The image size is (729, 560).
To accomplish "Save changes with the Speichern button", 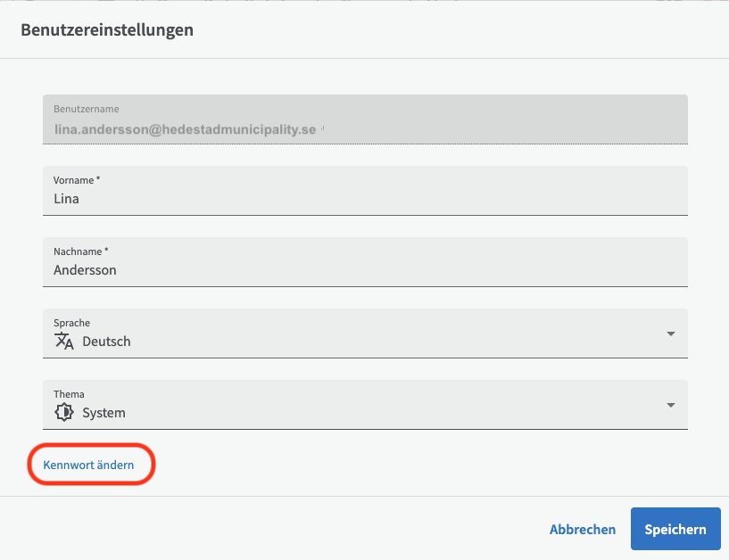I will tap(675, 529).
